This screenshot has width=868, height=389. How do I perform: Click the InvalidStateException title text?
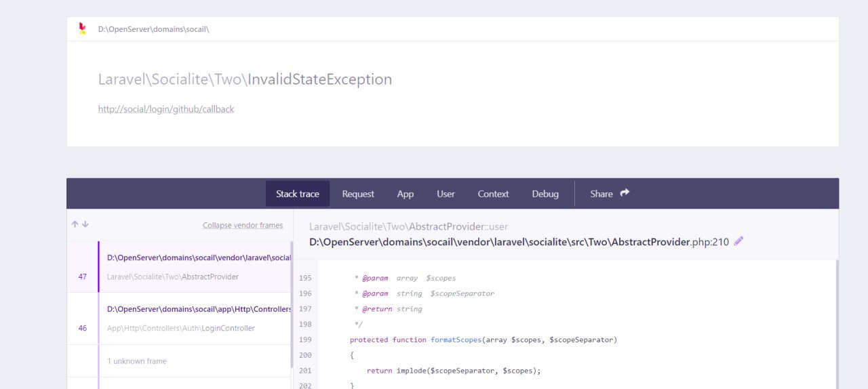tap(319, 79)
